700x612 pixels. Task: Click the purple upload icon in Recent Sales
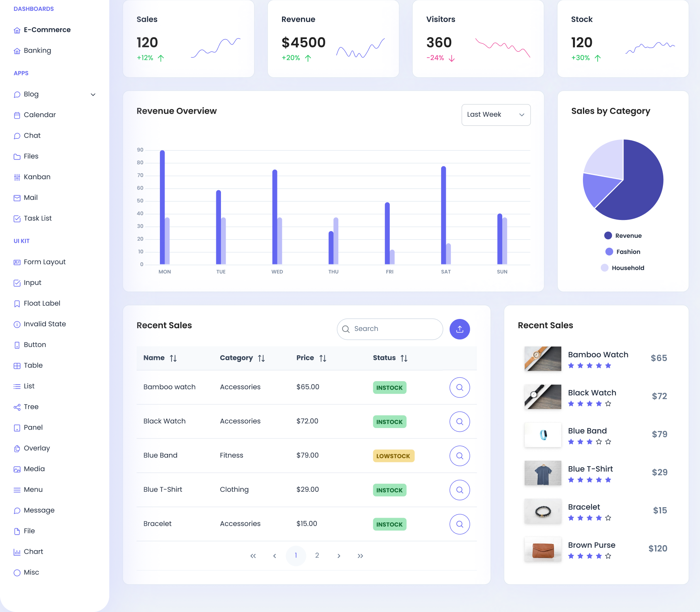[459, 329]
